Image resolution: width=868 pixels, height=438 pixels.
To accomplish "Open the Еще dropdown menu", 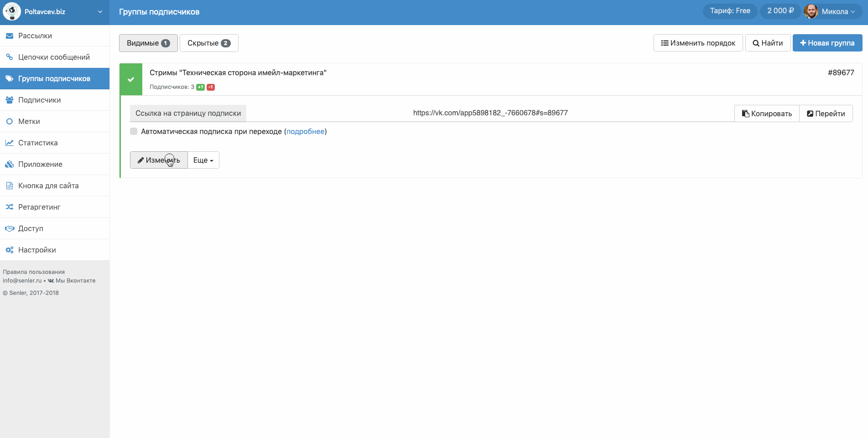I will [203, 160].
